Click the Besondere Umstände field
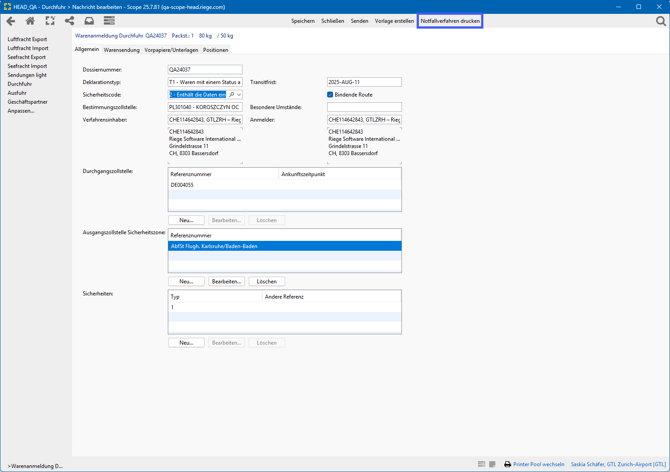 point(364,107)
